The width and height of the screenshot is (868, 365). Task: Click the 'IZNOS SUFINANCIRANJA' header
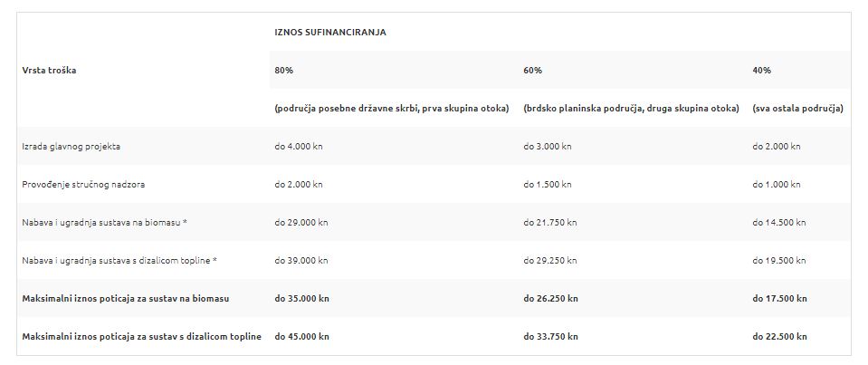330,32
